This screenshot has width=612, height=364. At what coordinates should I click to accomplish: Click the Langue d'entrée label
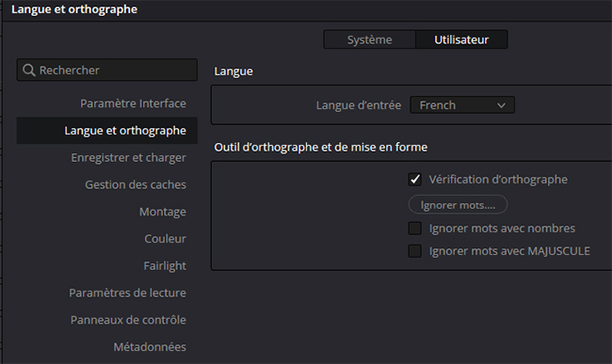click(x=359, y=105)
